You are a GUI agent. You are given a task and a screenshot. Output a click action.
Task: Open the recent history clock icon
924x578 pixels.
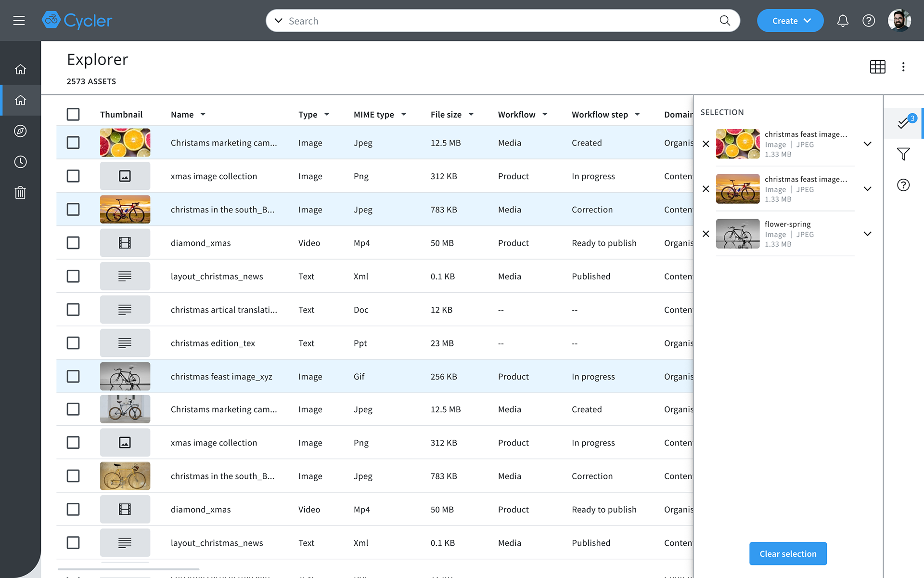[x=20, y=162]
